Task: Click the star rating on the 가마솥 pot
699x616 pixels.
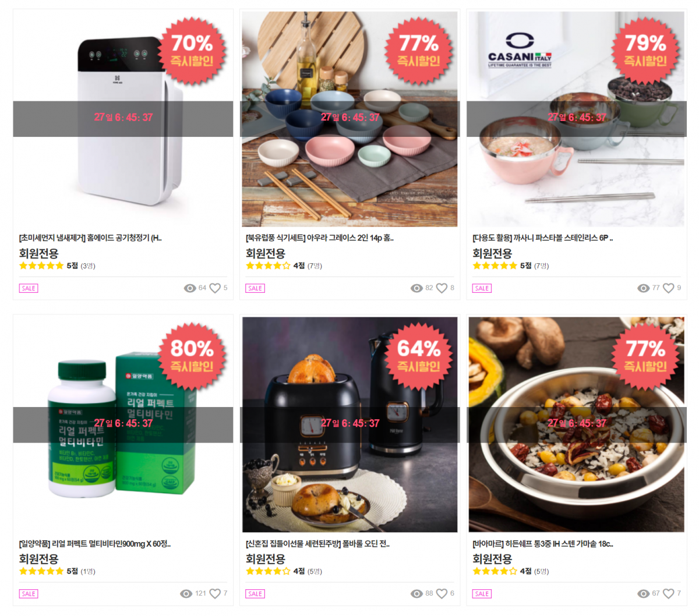Action: click(495, 571)
